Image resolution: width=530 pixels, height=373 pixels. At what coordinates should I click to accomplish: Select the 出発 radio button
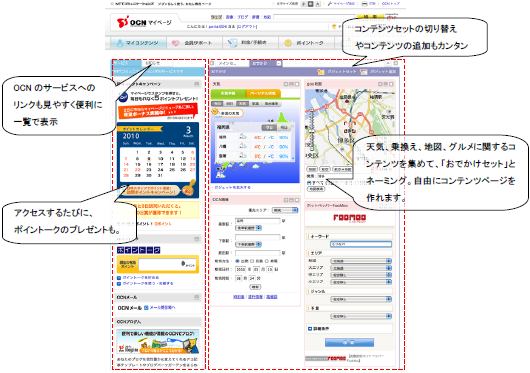[238, 261]
